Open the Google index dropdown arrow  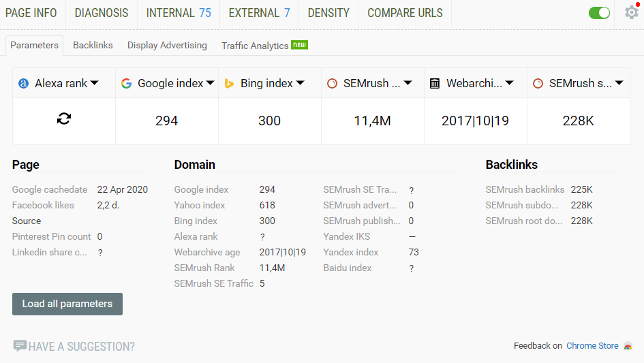tap(211, 83)
